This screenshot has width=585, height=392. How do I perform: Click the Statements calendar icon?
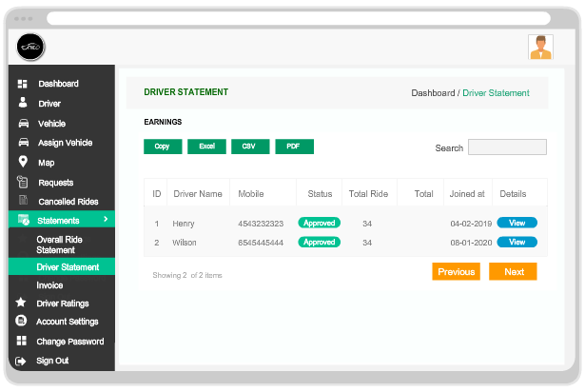click(24, 220)
